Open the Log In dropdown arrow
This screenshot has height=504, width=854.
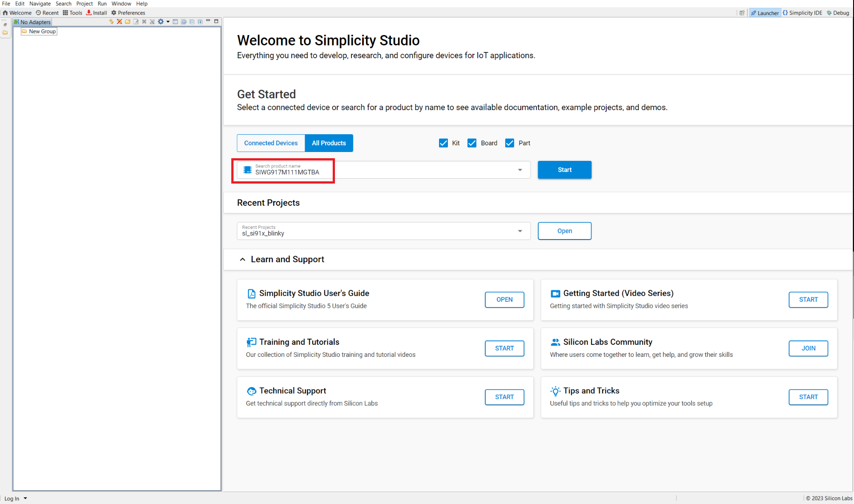tap(25, 499)
